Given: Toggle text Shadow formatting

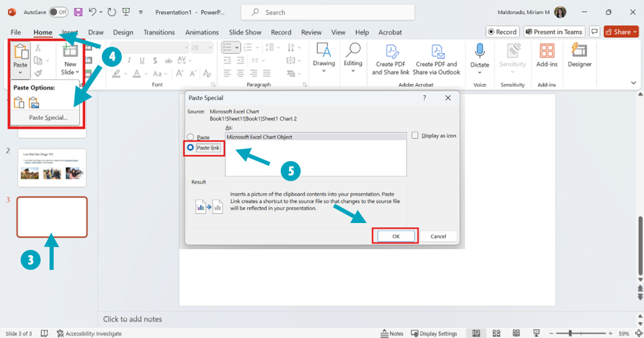Looking at the screenshot, I should 155,61.
